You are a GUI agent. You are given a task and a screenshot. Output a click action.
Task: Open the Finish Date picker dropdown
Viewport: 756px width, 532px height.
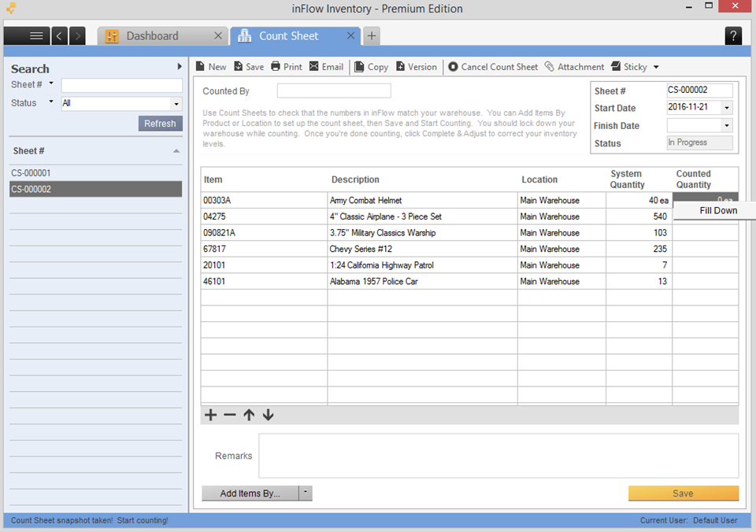(x=727, y=126)
